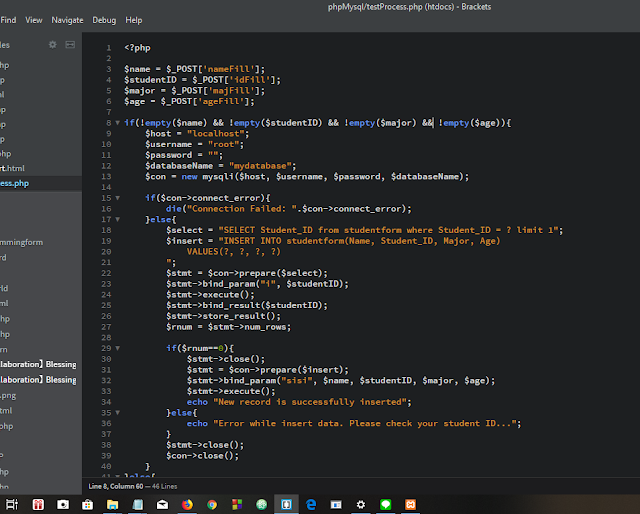The image size is (640, 514).
Task: Launch Microsoft Edge from the taskbar
Action: point(311,505)
